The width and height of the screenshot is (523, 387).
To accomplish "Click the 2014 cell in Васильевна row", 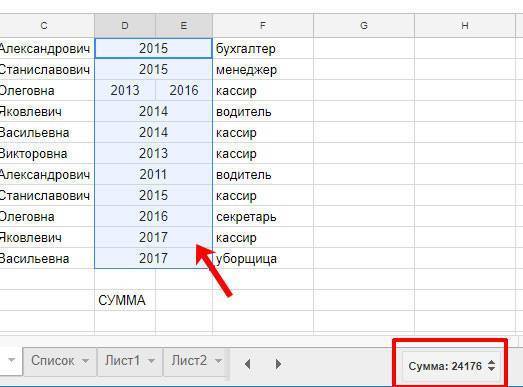I will click(153, 132).
